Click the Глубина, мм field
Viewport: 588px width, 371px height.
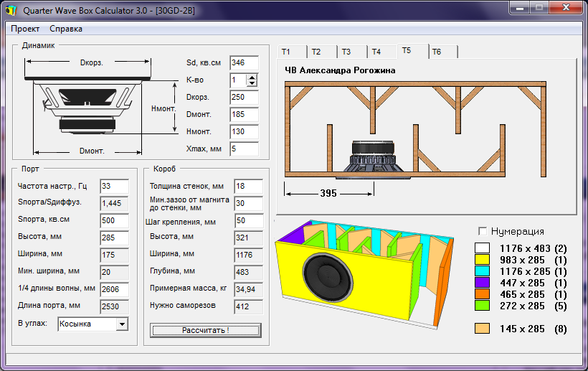249,273
